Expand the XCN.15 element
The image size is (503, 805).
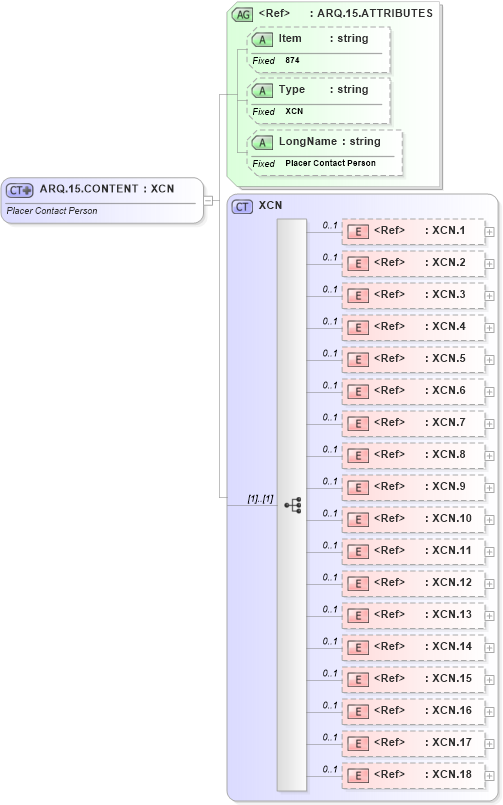(489, 680)
